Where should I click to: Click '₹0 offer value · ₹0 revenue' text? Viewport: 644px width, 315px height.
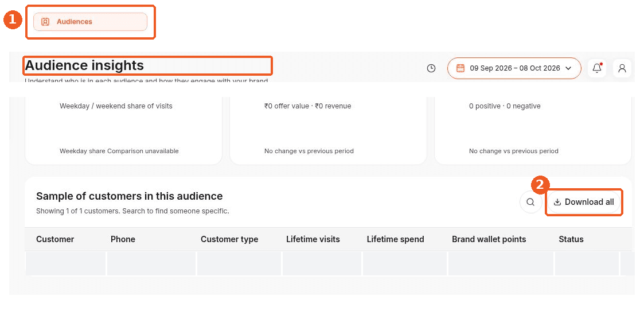(307, 106)
